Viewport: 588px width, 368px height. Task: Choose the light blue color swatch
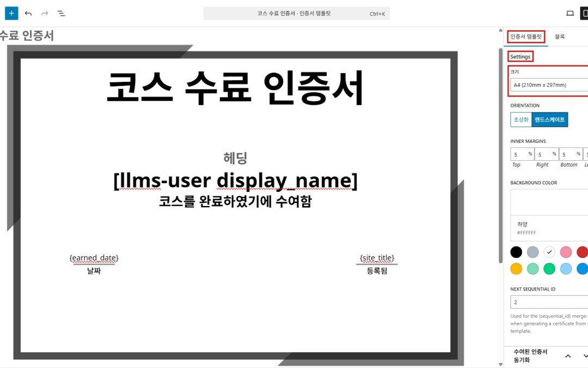coord(566,268)
